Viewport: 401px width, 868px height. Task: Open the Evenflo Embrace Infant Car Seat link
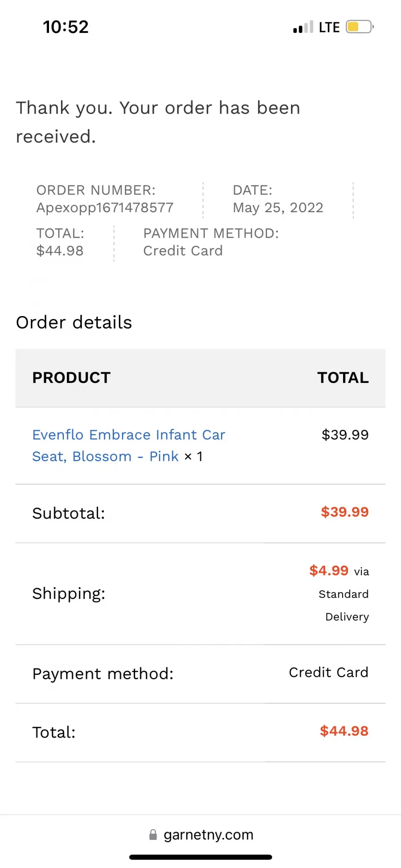point(129,445)
